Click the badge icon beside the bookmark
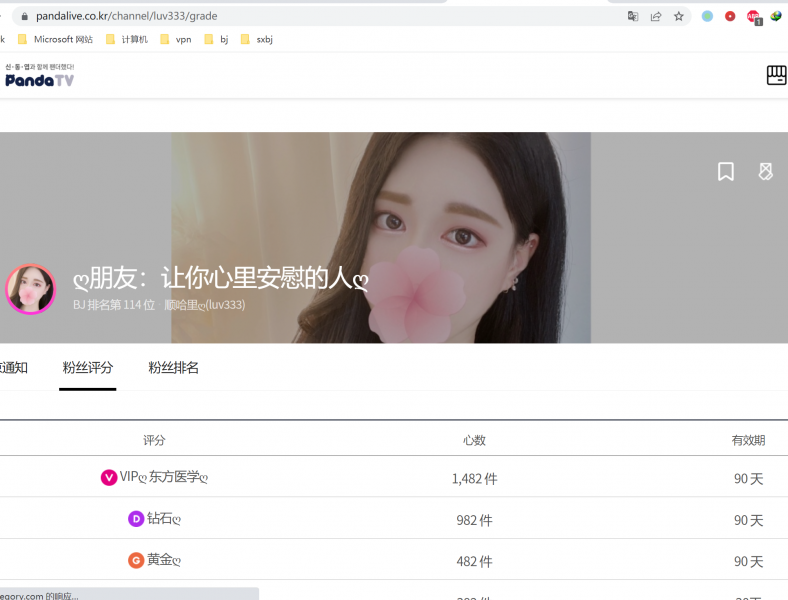The height and width of the screenshot is (600, 788). click(765, 172)
